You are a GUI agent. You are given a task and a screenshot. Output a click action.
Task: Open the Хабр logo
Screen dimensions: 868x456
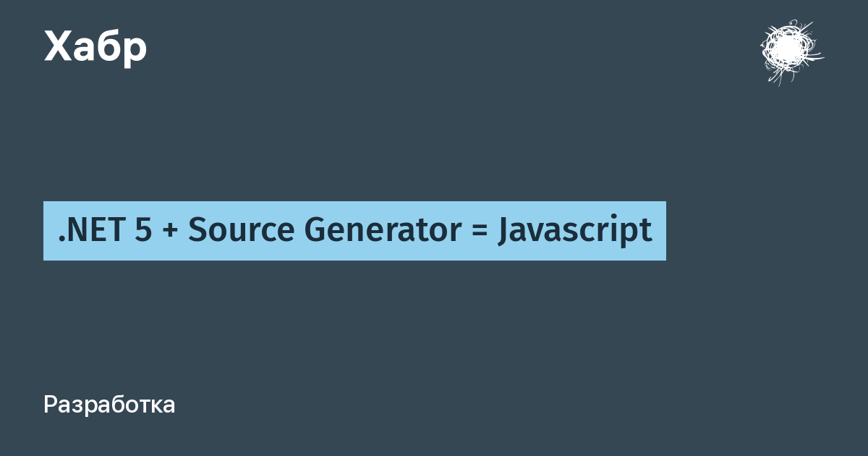click(95, 48)
